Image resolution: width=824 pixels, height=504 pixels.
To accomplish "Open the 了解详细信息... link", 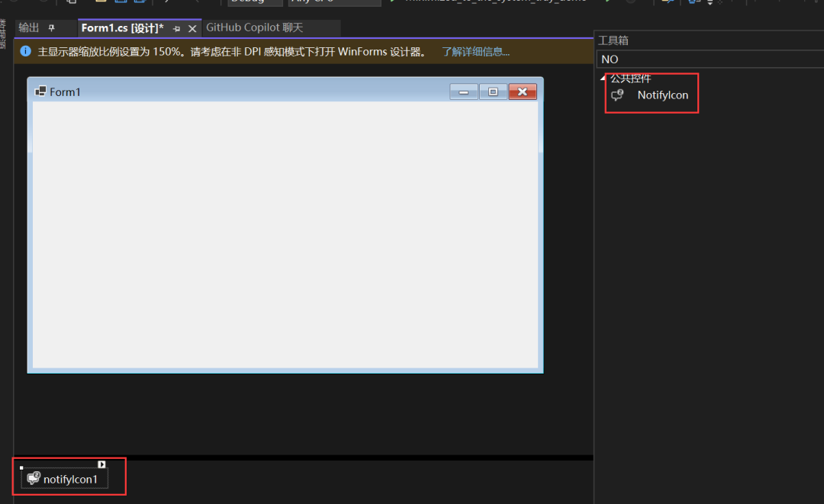I will (x=475, y=52).
